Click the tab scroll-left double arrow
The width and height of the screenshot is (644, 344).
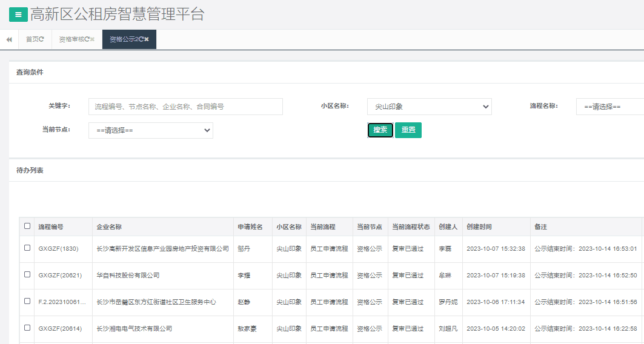(x=9, y=39)
